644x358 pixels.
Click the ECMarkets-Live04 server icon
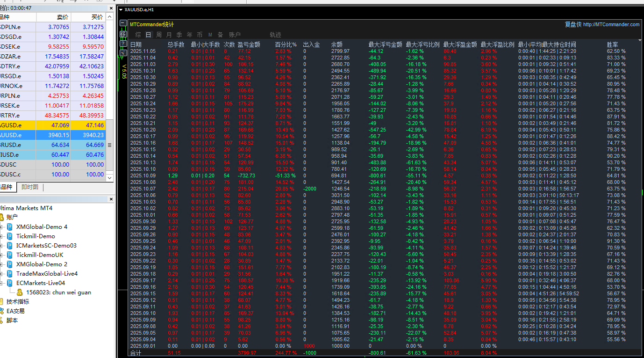pyautogui.click(x=10, y=283)
